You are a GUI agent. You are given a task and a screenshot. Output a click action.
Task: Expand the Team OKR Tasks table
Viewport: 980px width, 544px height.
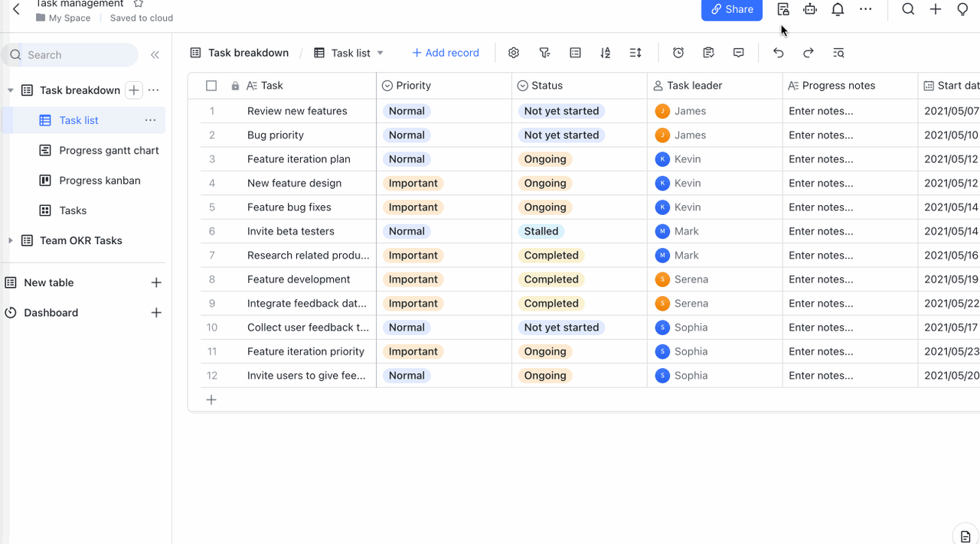11,240
